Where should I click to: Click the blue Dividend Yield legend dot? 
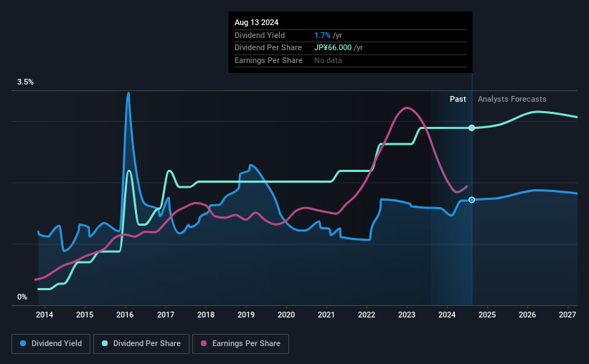point(23,343)
